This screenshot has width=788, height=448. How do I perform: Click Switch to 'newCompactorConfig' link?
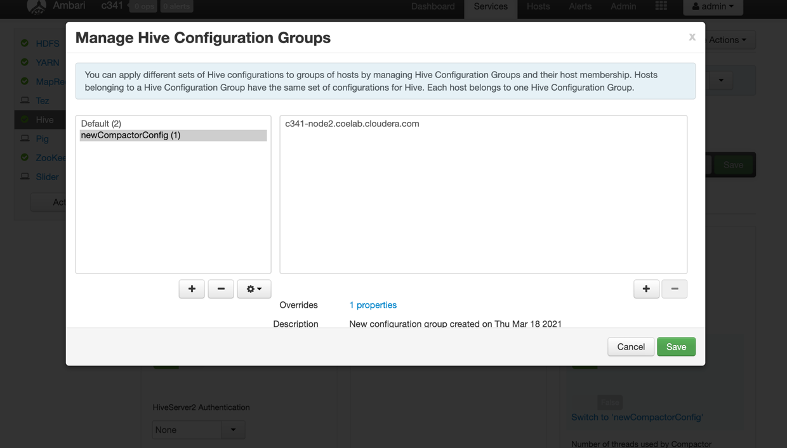pos(637,417)
